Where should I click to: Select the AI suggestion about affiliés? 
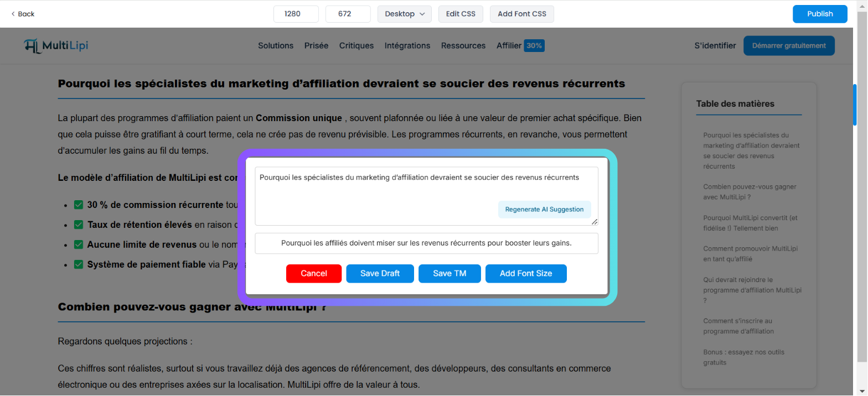click(426, 243)
